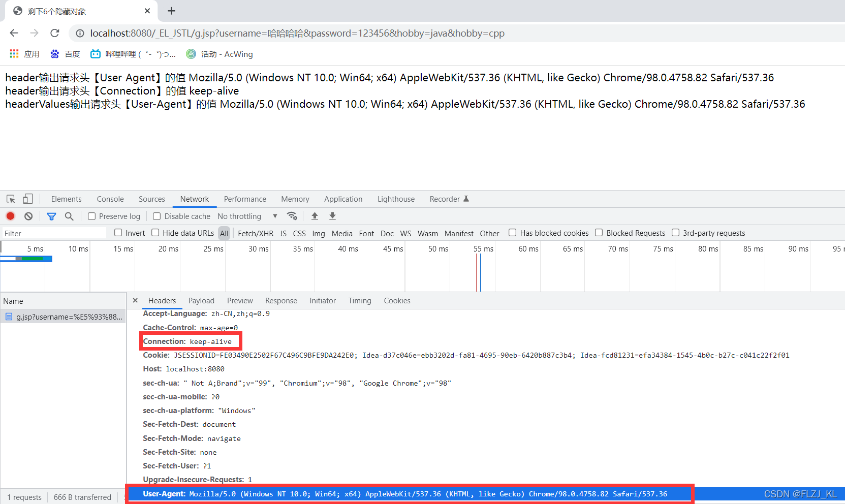Image resolution: width=845 pixels, height=504 pixels.
Task: Switch to the Elements panel
Action: tap(66, 199)
